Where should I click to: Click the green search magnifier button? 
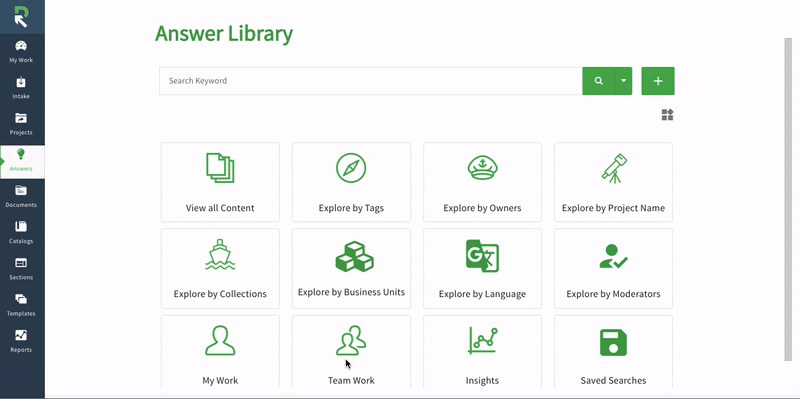point(598,81)
